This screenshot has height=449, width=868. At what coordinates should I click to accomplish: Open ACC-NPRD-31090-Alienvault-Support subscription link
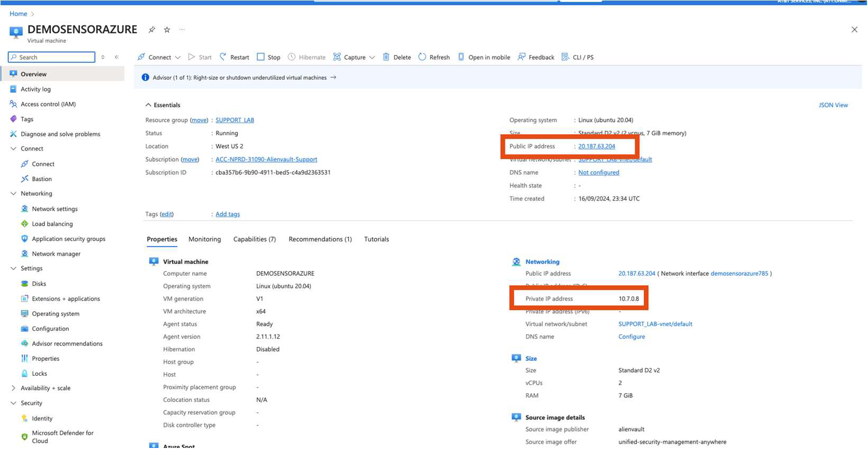coord(266,160)
